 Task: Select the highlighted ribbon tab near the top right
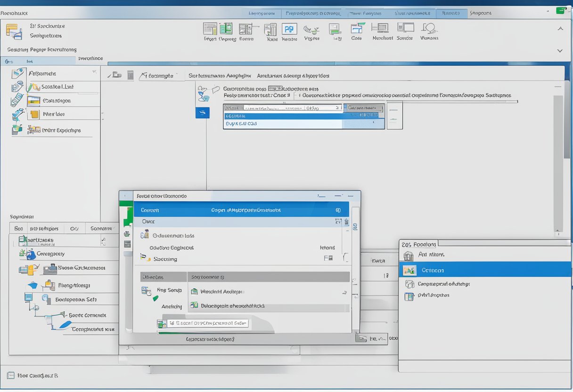tap(451, 13)
